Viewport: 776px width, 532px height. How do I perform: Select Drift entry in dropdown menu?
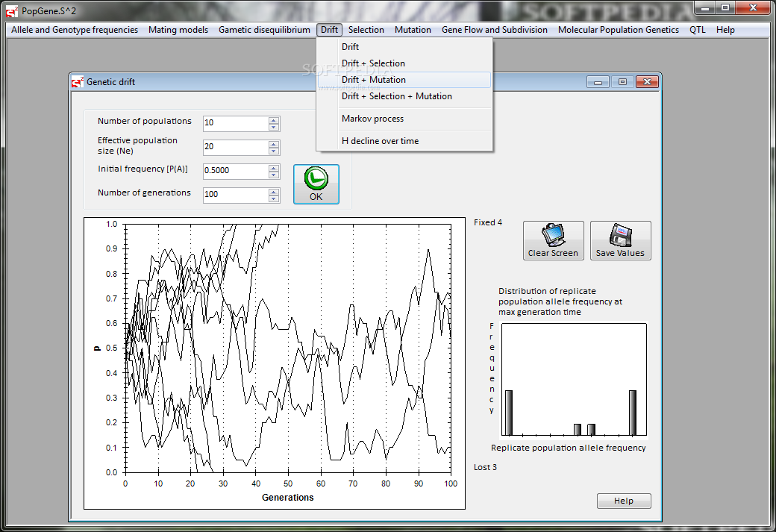pos(404,46)
